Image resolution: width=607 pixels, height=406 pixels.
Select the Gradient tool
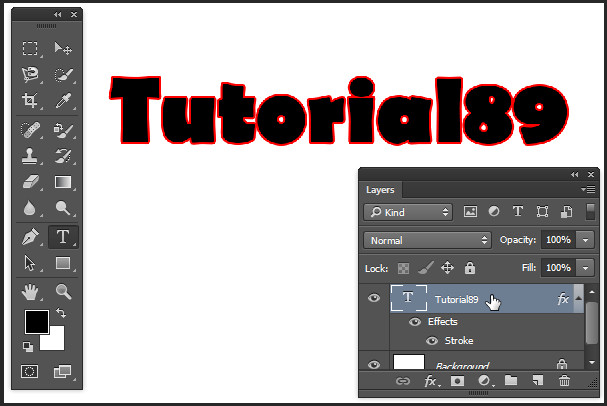[x=63, y=182]
